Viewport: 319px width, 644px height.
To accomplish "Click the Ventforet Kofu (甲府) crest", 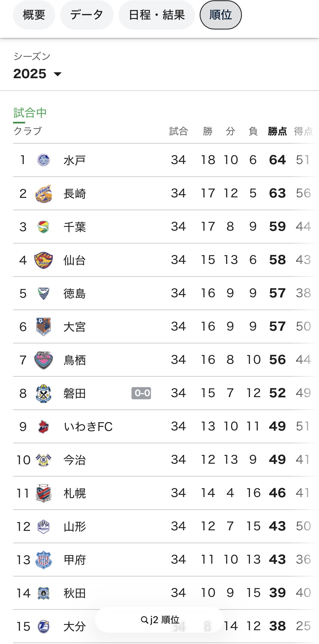I will tap(43, 560).
